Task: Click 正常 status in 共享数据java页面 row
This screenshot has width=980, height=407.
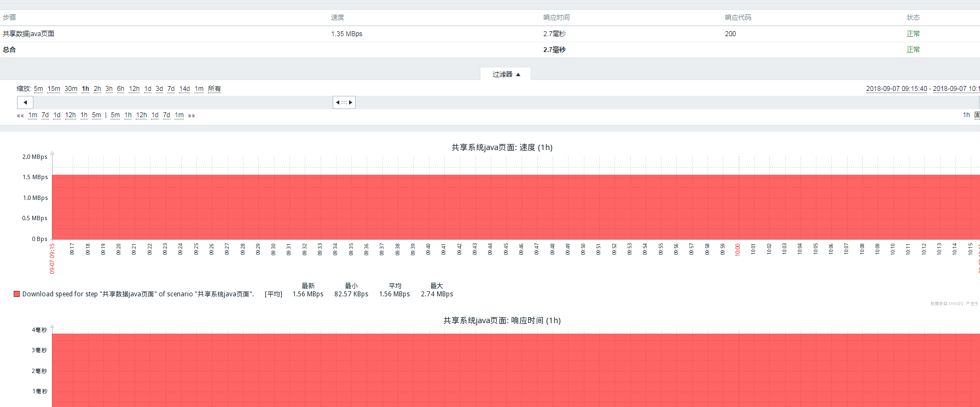Action: [x=913, y=34]
